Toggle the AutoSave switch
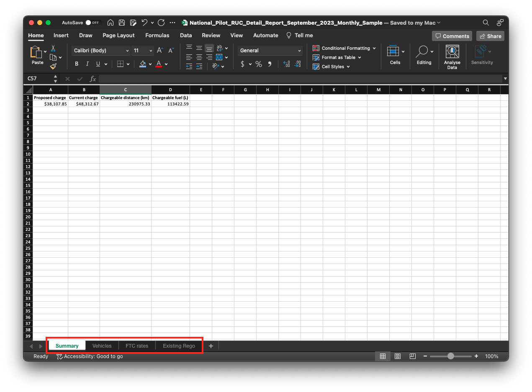The height and width of the screenshot is (392, 532). tap(92, 23)
